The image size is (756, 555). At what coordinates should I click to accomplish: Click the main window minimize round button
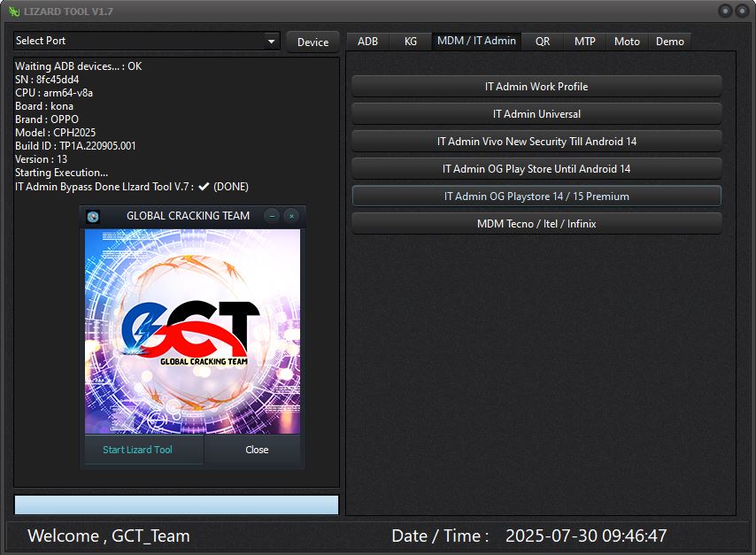(725, 11)
